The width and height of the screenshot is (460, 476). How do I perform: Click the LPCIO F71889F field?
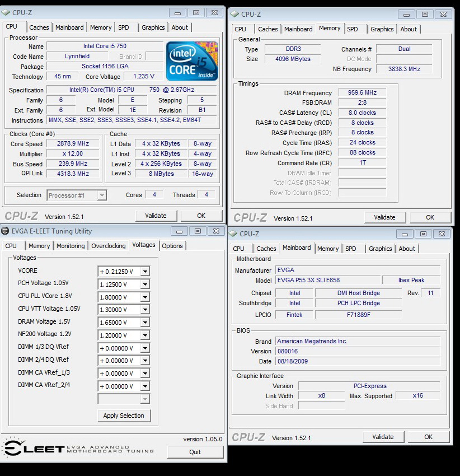coord(359,315)
